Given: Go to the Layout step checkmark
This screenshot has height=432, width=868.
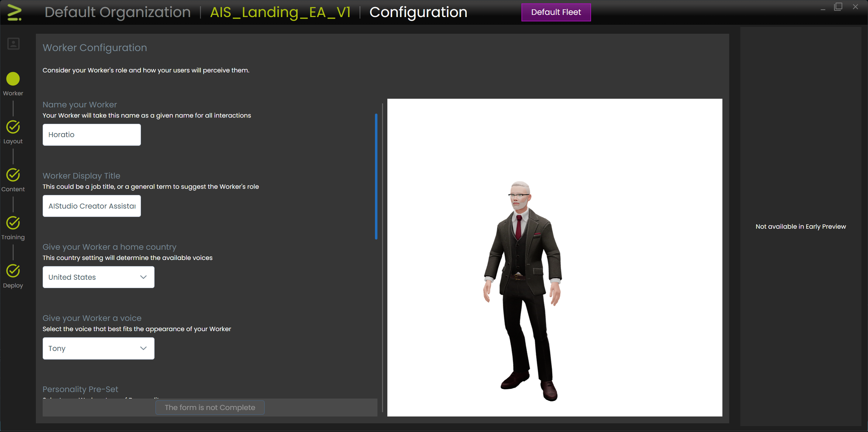Looking at the screenshot, I should 13,127.
